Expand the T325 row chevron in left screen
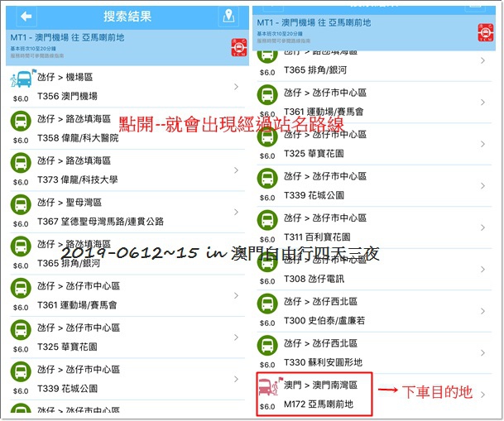 point(236,337)
